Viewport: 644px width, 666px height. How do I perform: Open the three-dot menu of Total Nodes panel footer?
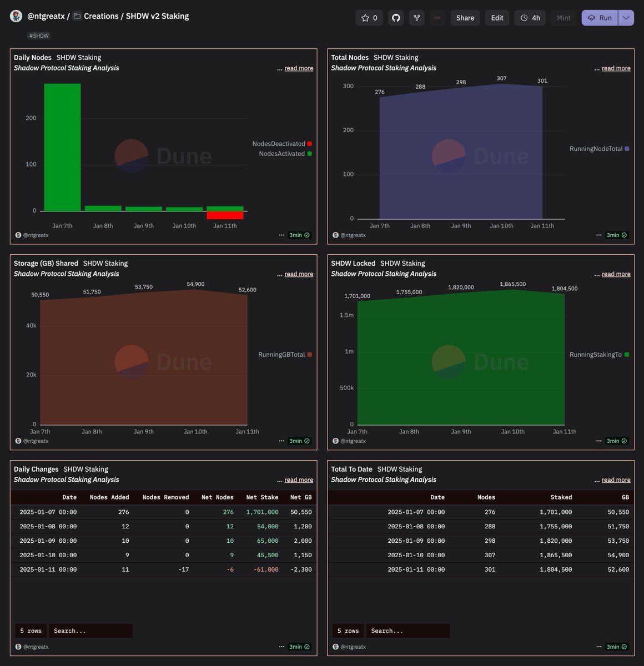point(599,235)
